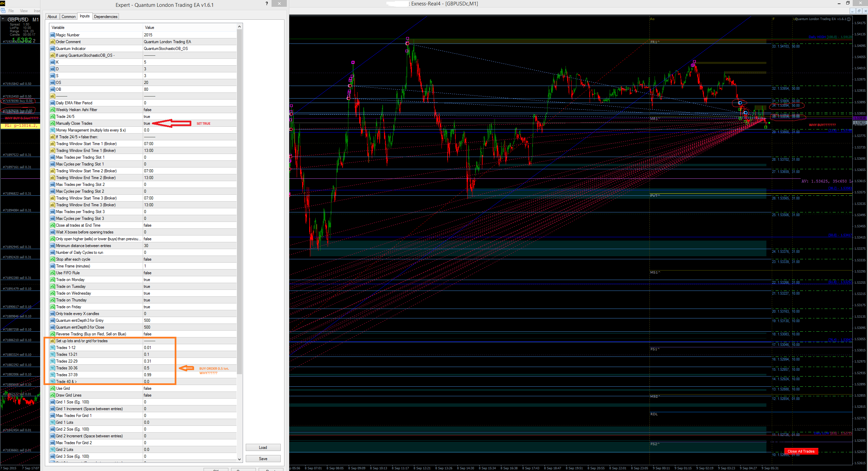The width and height of the screenshot is (868, 471).
Task: Click the boolean icon beside Use Grid
Action: (52, 388)
